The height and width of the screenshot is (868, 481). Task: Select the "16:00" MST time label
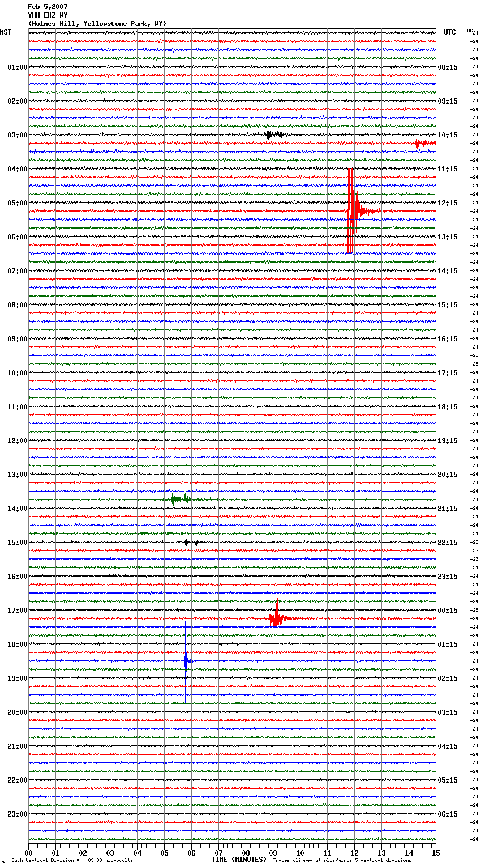18,577
